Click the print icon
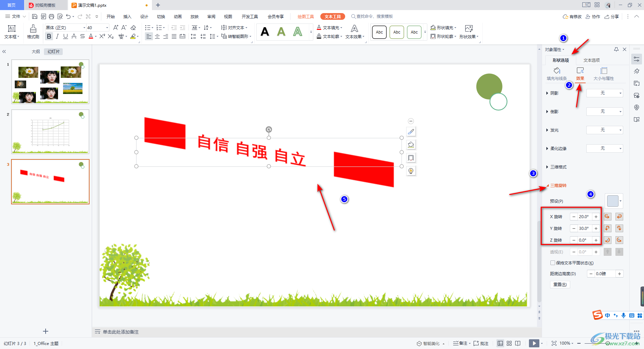The width and height of the screenshot is (644, 349). coord(51,16)
